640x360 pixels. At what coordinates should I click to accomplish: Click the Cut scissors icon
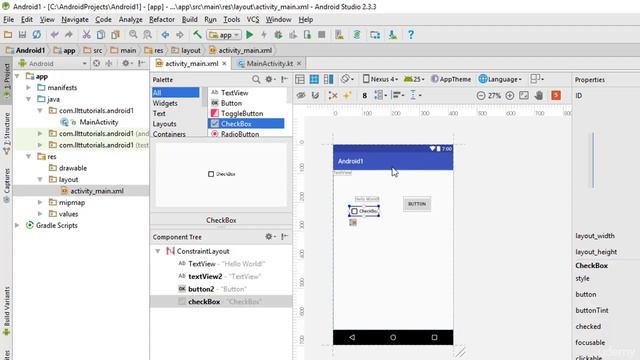[86, 35]
